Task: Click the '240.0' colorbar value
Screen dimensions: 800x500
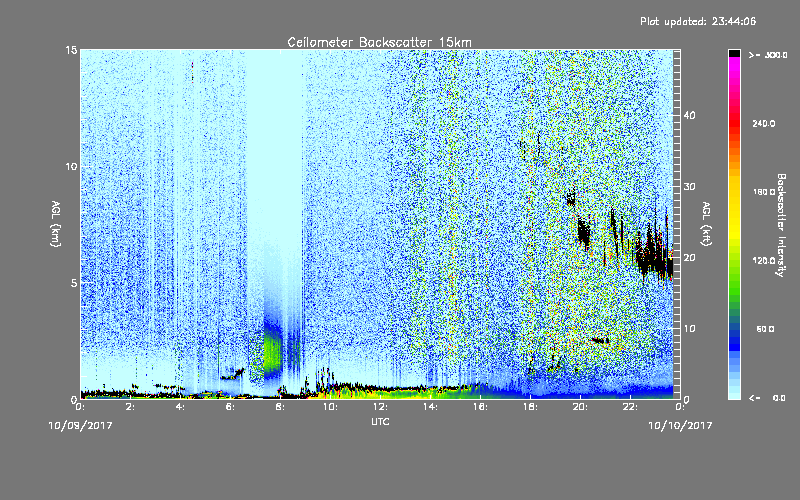Action: 764,123
